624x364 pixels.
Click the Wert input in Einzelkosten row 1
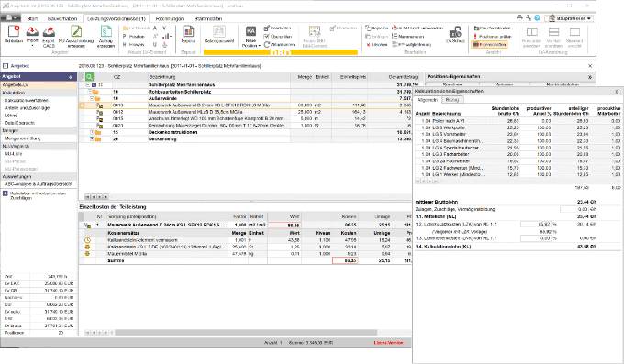[x=284, y=226]
